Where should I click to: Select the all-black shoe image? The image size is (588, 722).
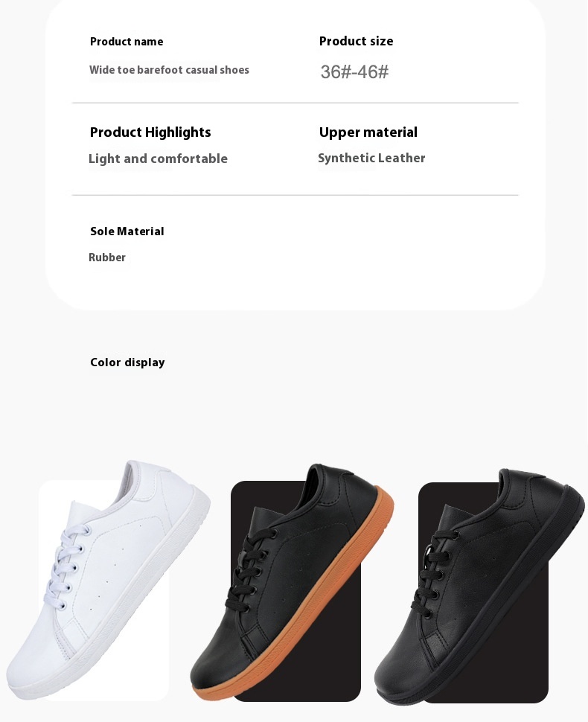(x=479, y=587)
